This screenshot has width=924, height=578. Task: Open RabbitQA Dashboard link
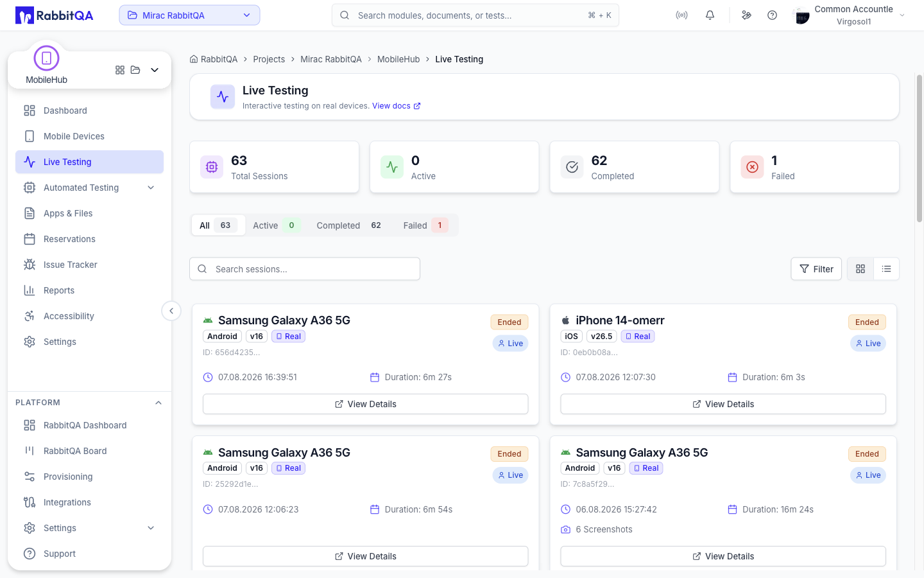point(89,425)
